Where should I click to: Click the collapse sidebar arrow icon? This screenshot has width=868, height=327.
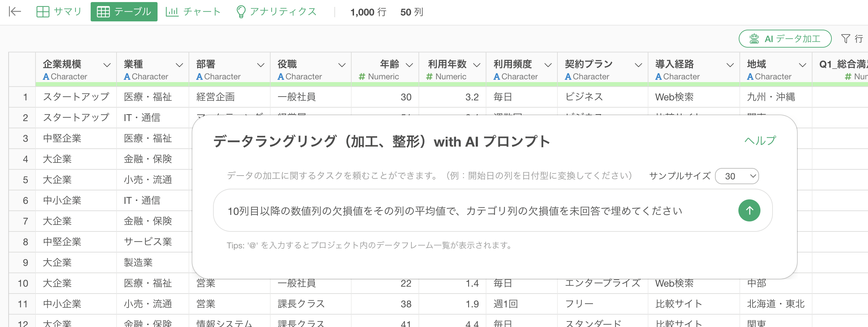pyautogui.click(x=15, y=12)
